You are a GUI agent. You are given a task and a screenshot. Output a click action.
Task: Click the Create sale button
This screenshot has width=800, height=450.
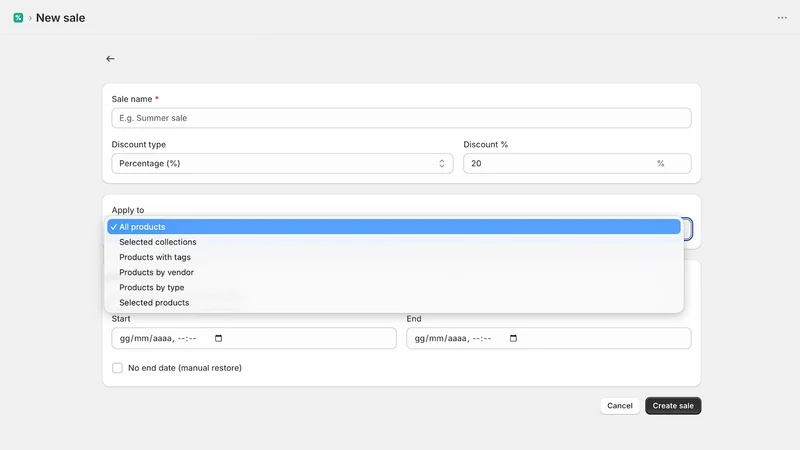coord(673,406)
